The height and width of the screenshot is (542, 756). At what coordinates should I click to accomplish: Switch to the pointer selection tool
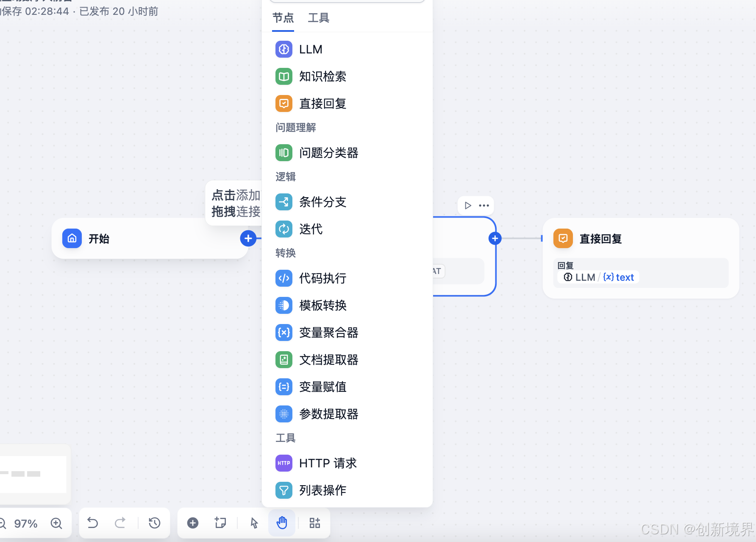[254, 523]
